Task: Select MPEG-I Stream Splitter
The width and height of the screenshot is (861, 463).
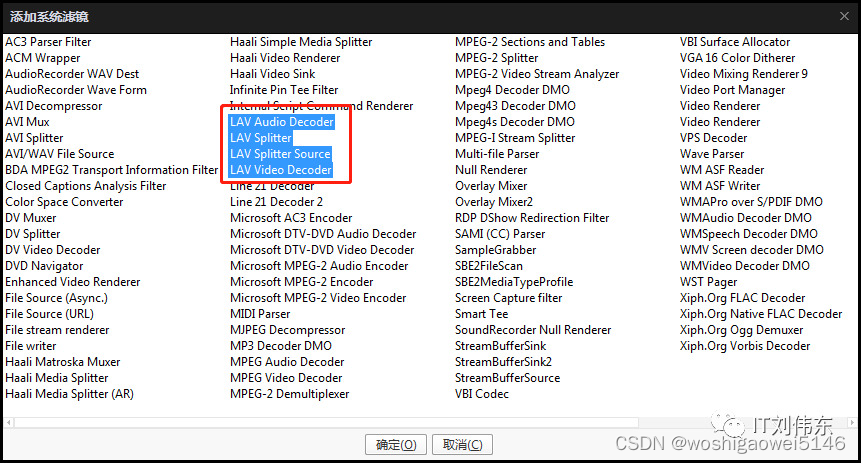Action: tap(515, 138)
